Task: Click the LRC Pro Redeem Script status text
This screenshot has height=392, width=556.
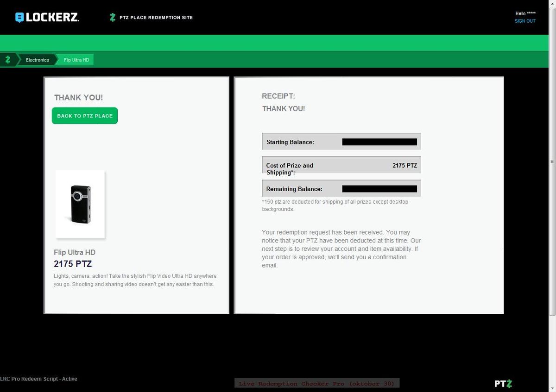Action: point(39,379)
